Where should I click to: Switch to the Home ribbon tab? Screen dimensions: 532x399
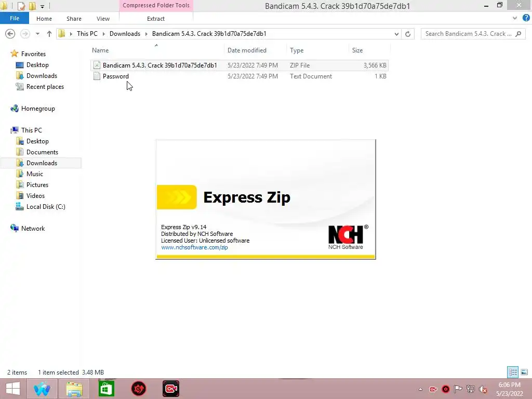44,19
